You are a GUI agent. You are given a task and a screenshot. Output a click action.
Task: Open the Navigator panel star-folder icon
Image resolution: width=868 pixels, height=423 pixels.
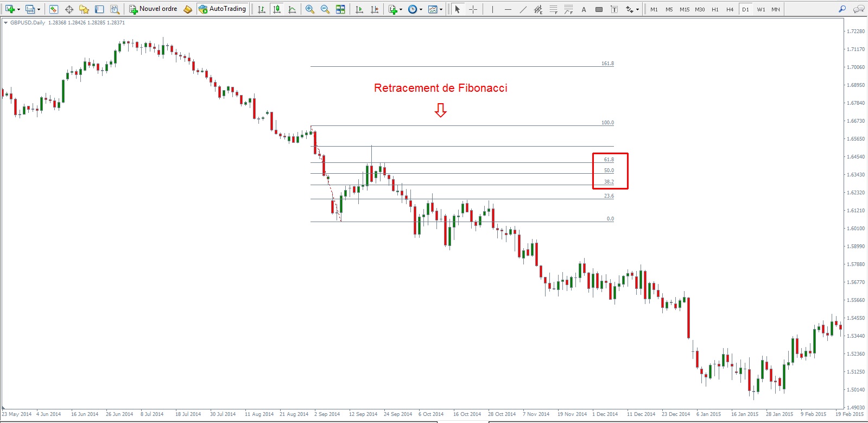tap(84, 9)
